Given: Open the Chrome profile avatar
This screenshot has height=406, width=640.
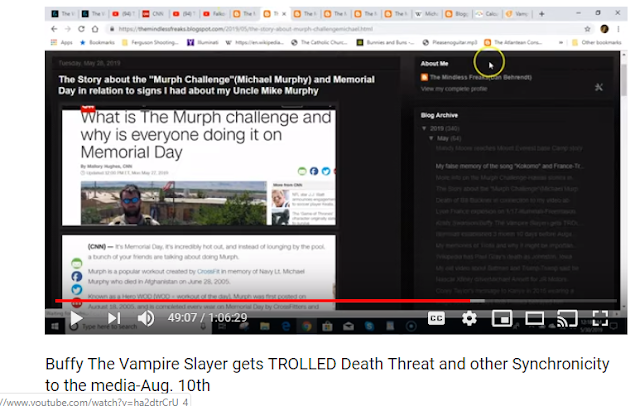Looking at the screenshot, I should (x=604, y=29).
